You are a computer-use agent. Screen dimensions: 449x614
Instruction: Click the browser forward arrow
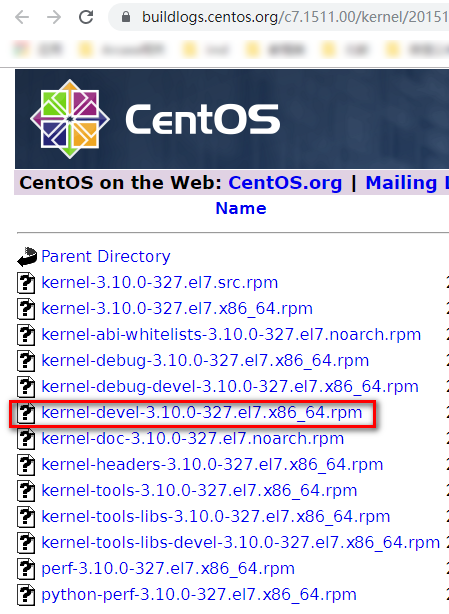pyautogui.click(x=54, y=17)
